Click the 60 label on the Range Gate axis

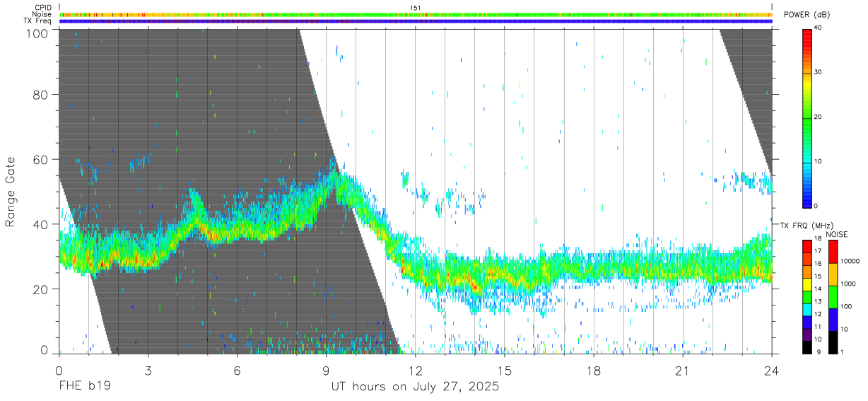point(40,159)
